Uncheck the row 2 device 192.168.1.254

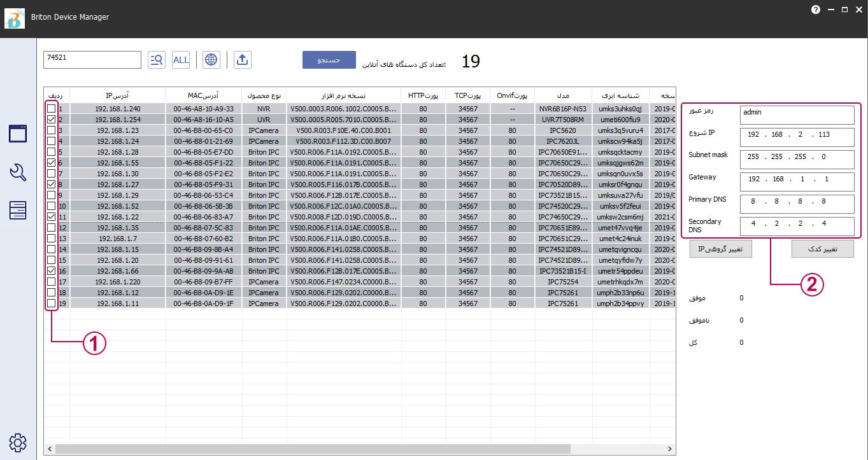(x=51, y=120)
